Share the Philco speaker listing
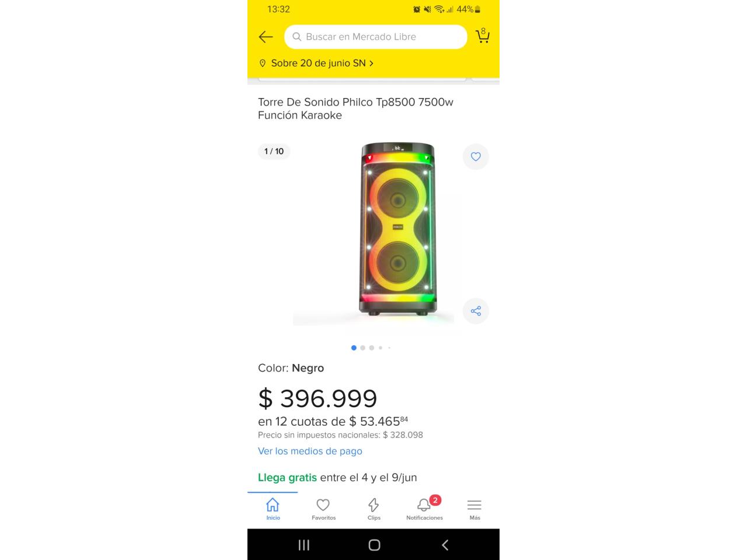 tap(476, 311)
